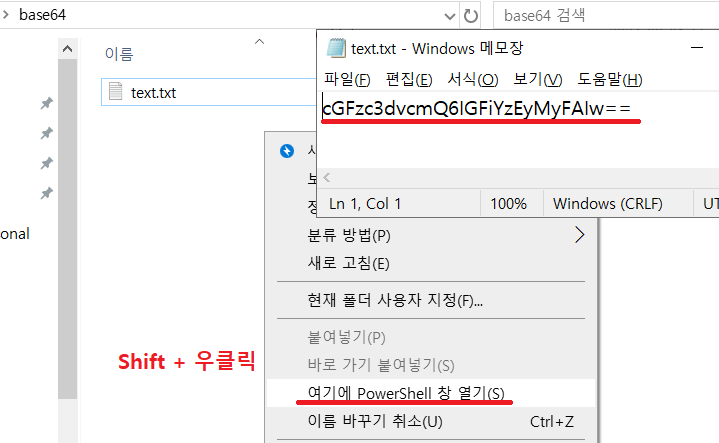
Task: Select 현재 폴더 사용자 지정(F) option
Action: pos(396,300)
